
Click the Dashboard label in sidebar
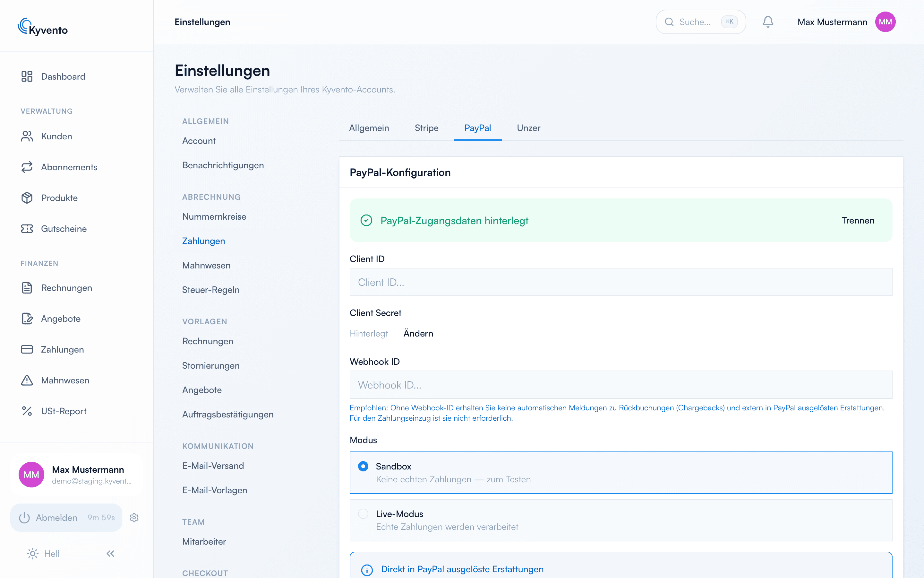click(63, 76)
